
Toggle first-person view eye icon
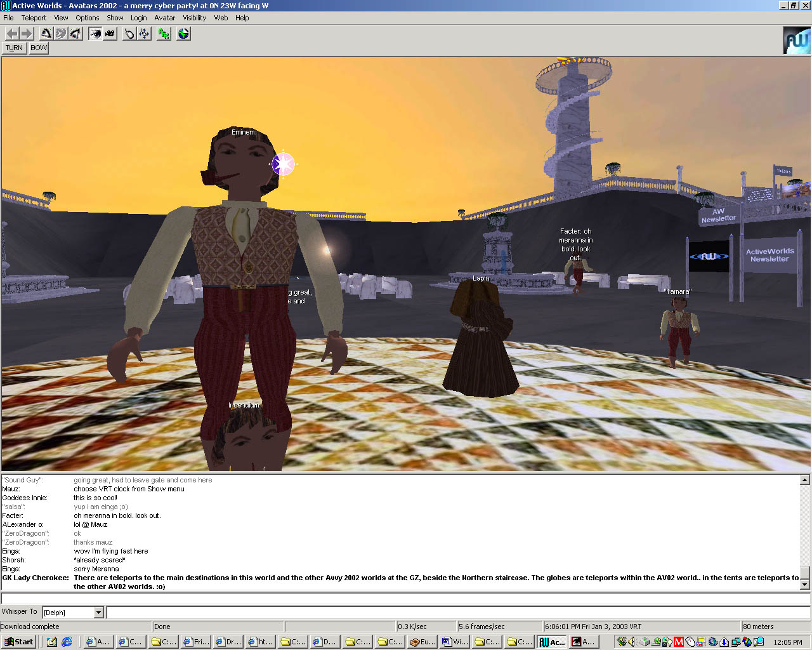click(95, 34)
